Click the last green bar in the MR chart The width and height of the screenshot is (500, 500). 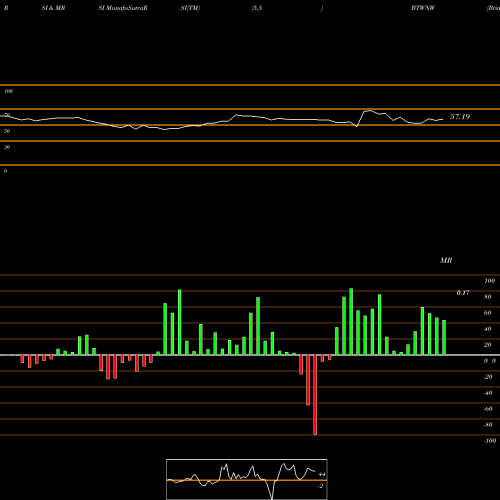[x=444, y=337]
